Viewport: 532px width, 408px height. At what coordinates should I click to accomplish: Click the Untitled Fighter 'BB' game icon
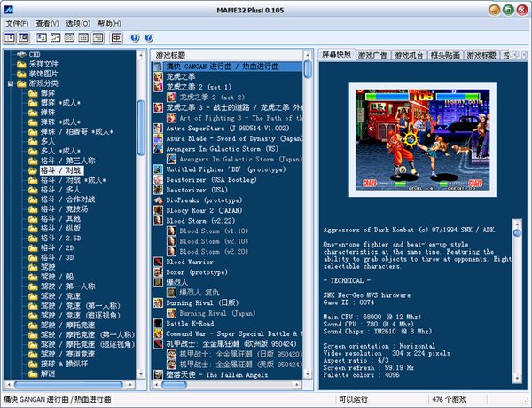(158, 169)
